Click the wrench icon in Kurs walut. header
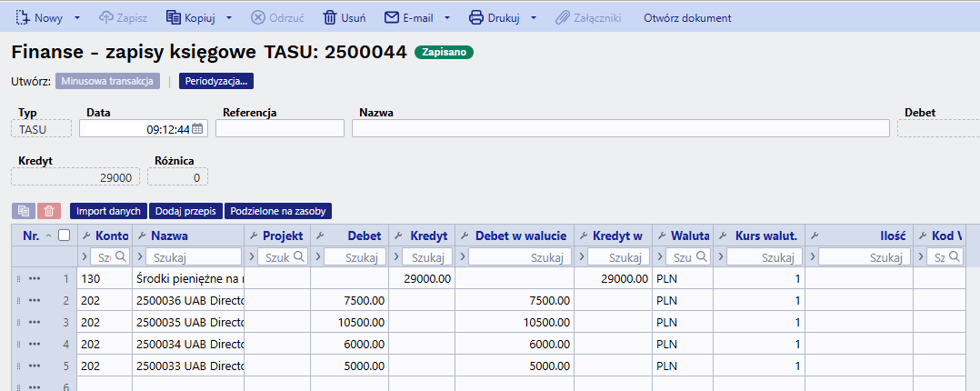 [723, 236]
